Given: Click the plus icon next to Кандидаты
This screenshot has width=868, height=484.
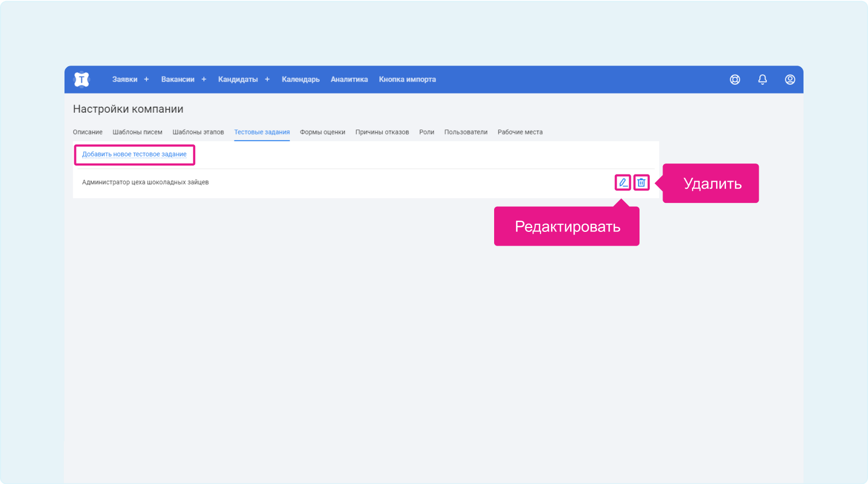Looking at the screenshot, I should [x=267, y=79].
